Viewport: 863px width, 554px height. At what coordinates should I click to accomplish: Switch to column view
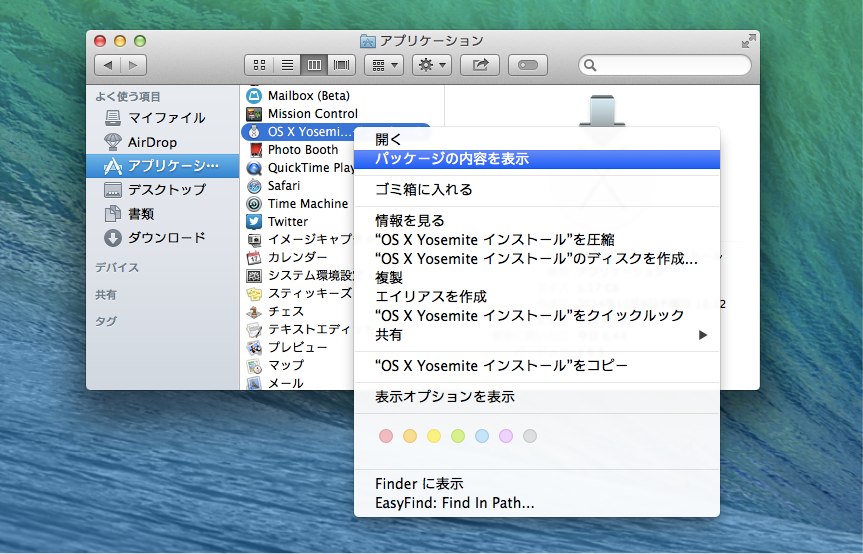coord(314,65)
